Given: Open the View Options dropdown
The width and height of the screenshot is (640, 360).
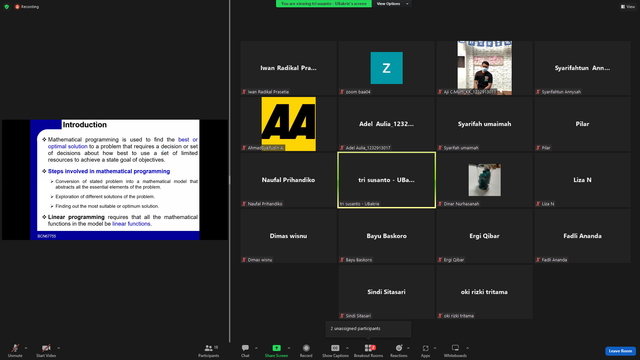Looking at the screenshot, I should coord(392,4).
